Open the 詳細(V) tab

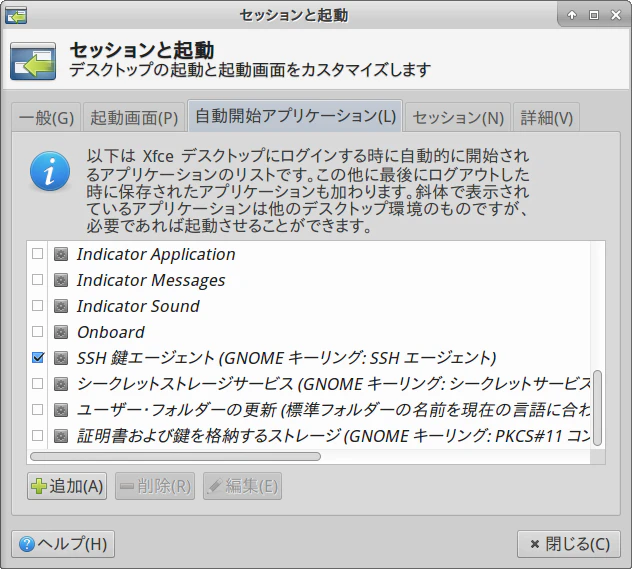pyautogui.click(x=547, y=118)
